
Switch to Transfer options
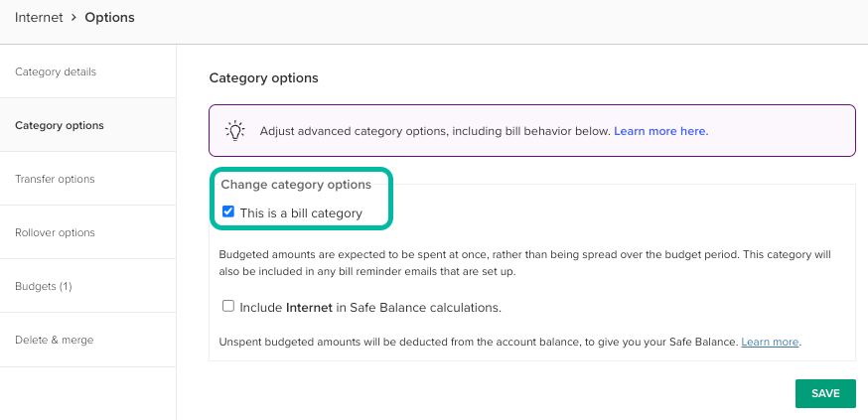click(x=56, y=179)
